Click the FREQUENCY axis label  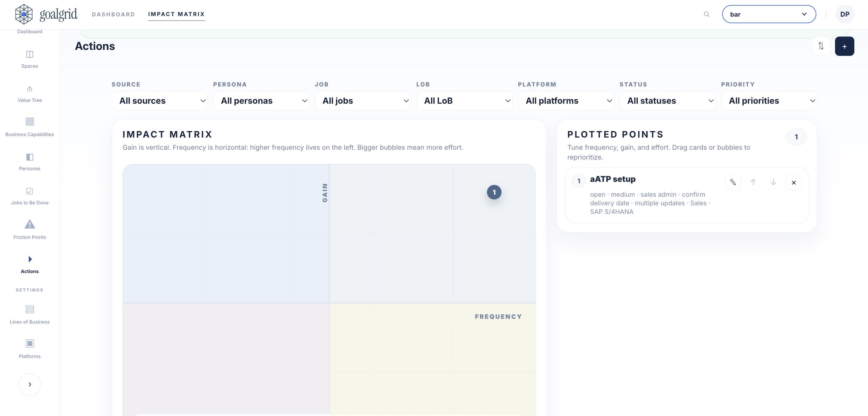pyautogui.click(x=498, y=316)
